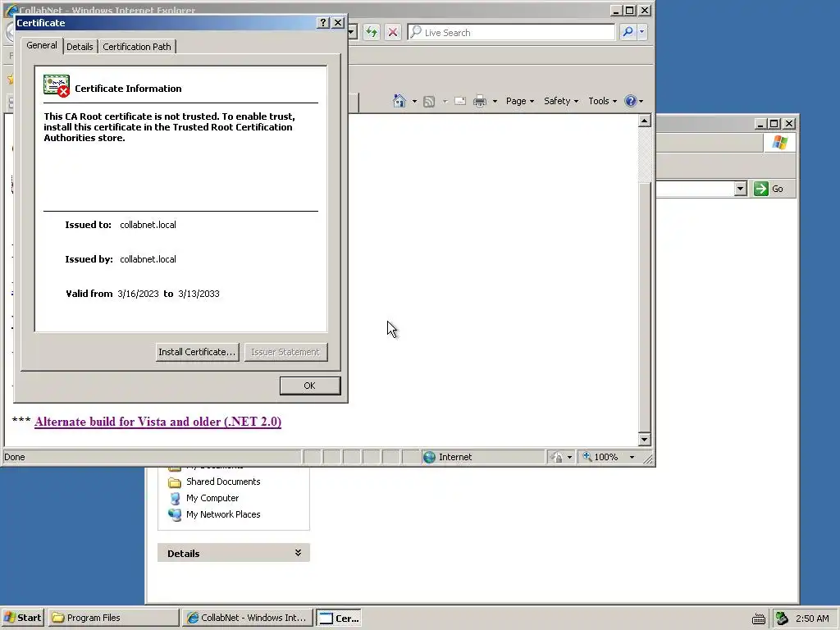Switch to CollabNet Internet Explorer taskbar item

tap(247, 618)
